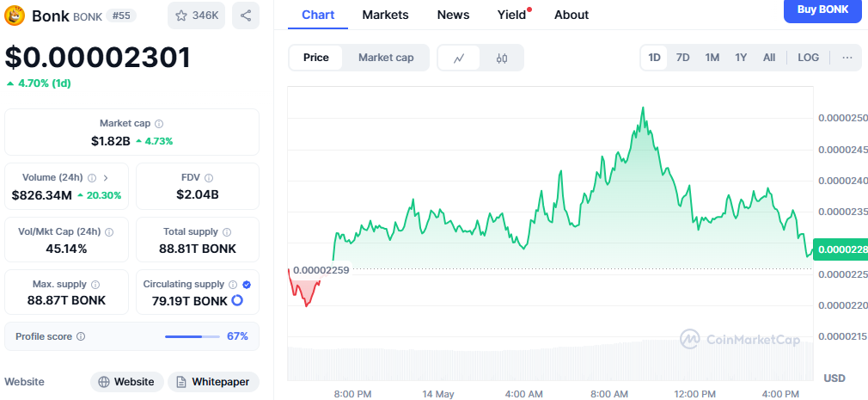Click info icon beside Vol/Mkt Cap (24h)

(x=110, y=232)
